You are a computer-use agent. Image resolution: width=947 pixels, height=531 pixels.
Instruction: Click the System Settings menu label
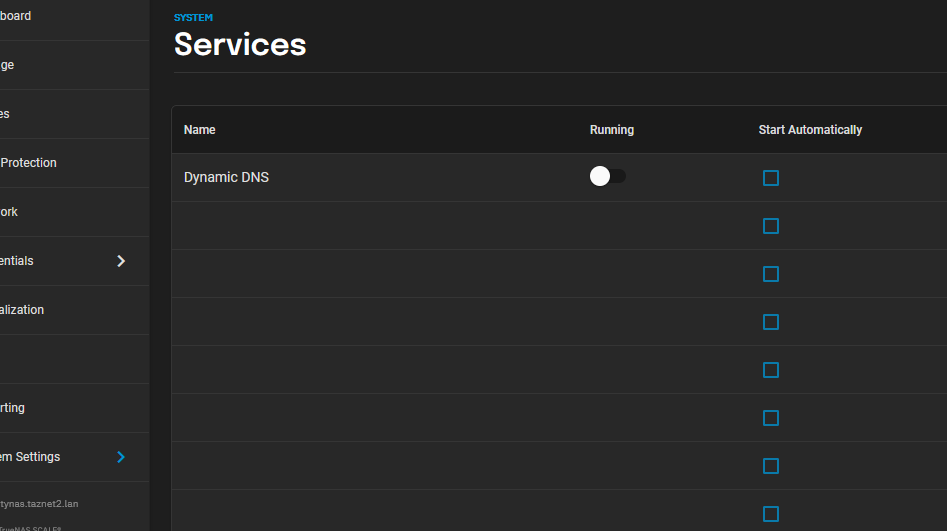(30, 457)
